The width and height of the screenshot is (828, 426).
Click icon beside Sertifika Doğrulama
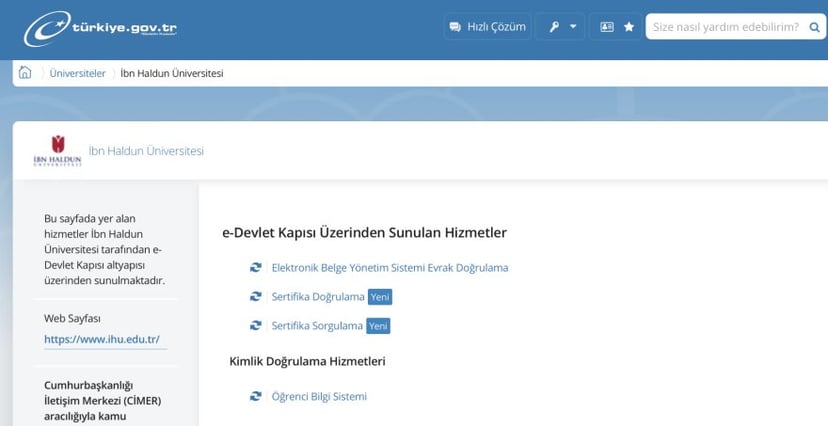[256, 297]
